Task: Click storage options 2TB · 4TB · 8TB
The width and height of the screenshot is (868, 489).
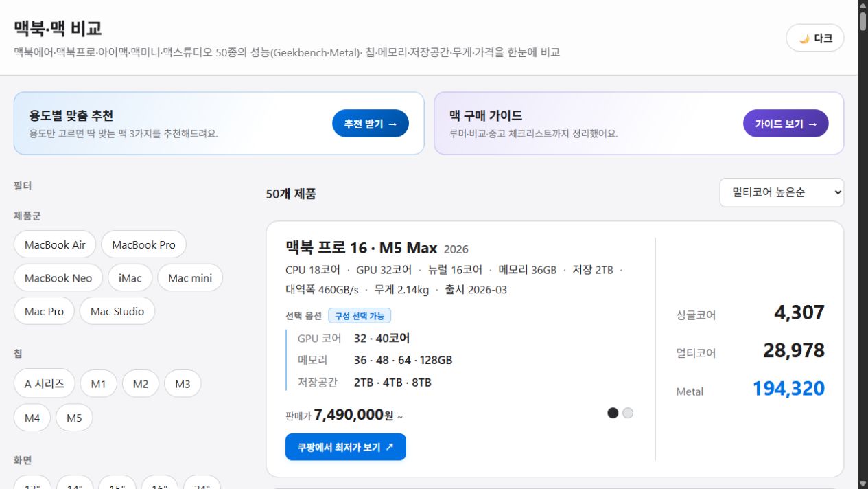Action: click(392, 383)
